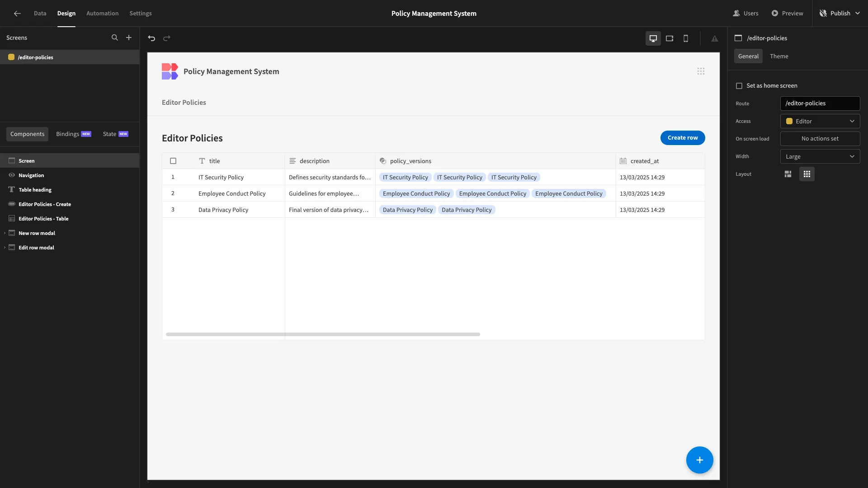868x488 pixels.
Task: Click the Editor Policies navigation link
Action: tap(184, 103)
